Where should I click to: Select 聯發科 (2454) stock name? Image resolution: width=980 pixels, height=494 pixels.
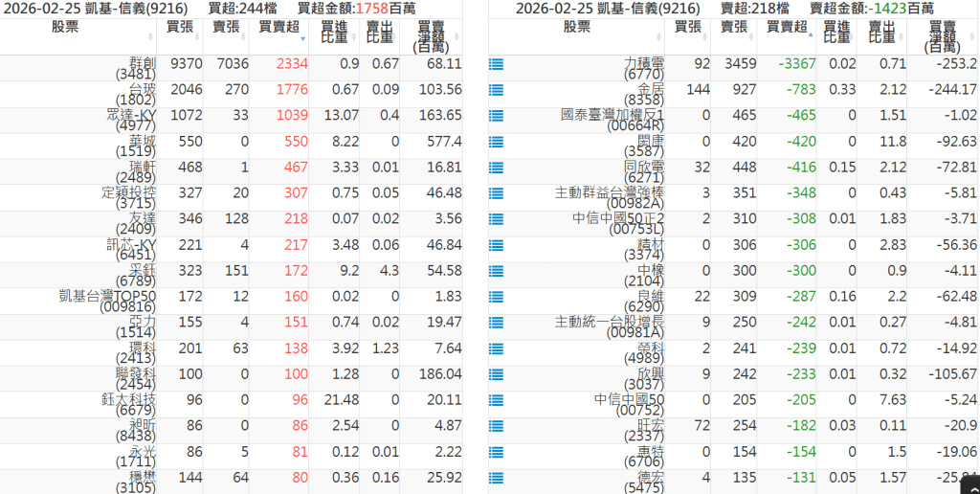coord(135,377)
